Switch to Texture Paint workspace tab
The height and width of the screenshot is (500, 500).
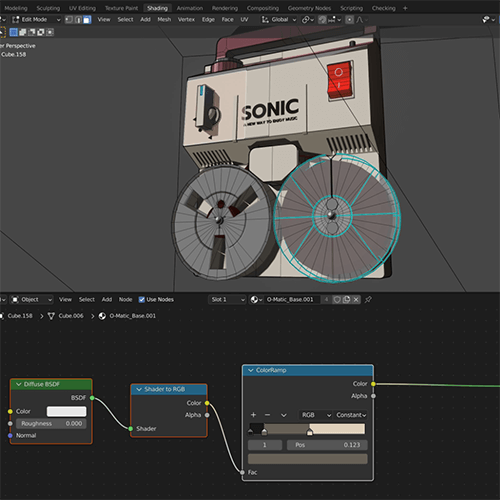121,8
